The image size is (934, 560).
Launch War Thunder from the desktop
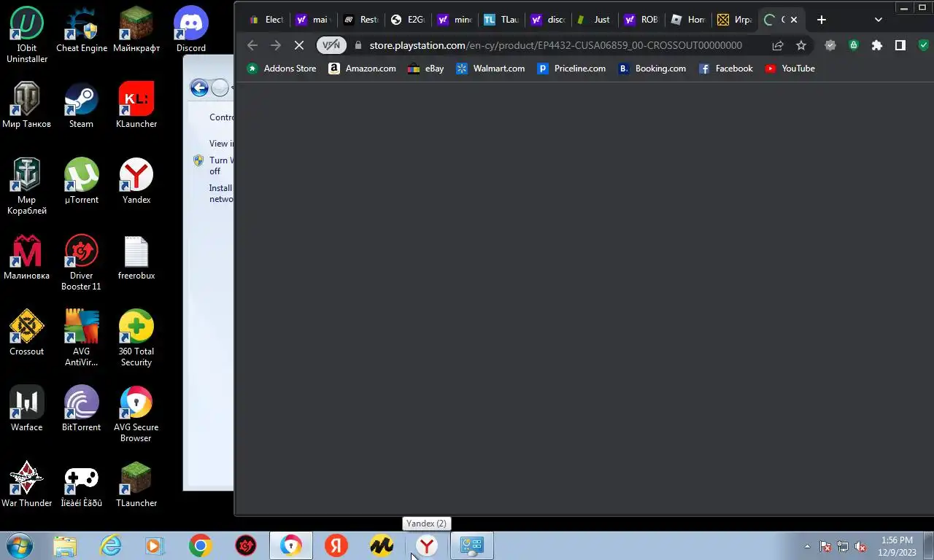[x=27, y=485]
